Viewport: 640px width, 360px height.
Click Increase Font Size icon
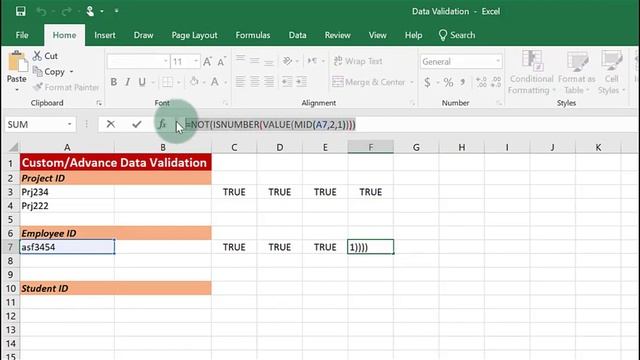pyautogui.click(x=207, y=61)
